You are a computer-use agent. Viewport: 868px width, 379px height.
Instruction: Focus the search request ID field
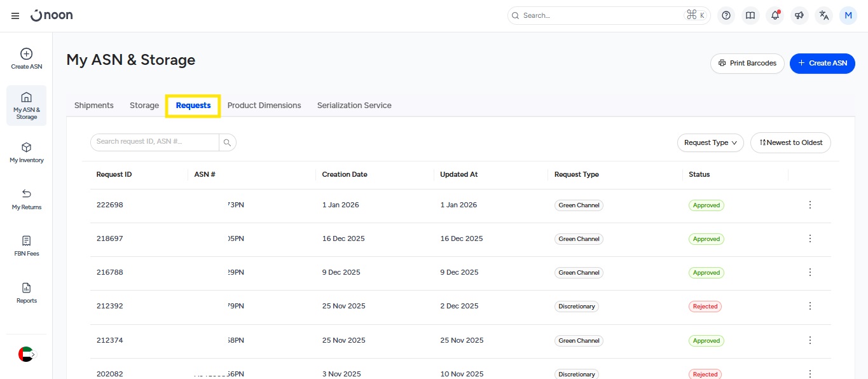pyautogui.click(x=155, y=142)
